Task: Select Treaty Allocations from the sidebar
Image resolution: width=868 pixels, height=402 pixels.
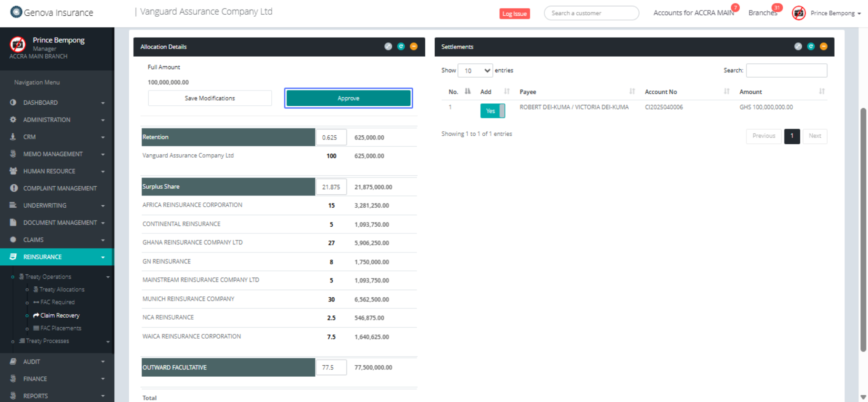Action: pyautogui.click(x=61, y=290)
